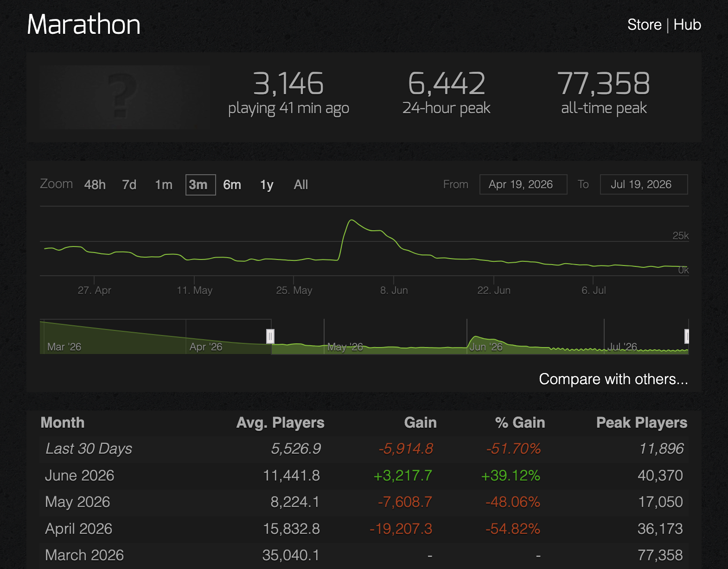Click the Mar '26 navigator label
Viewport: 728px width, 569px height.
[64, 347]
